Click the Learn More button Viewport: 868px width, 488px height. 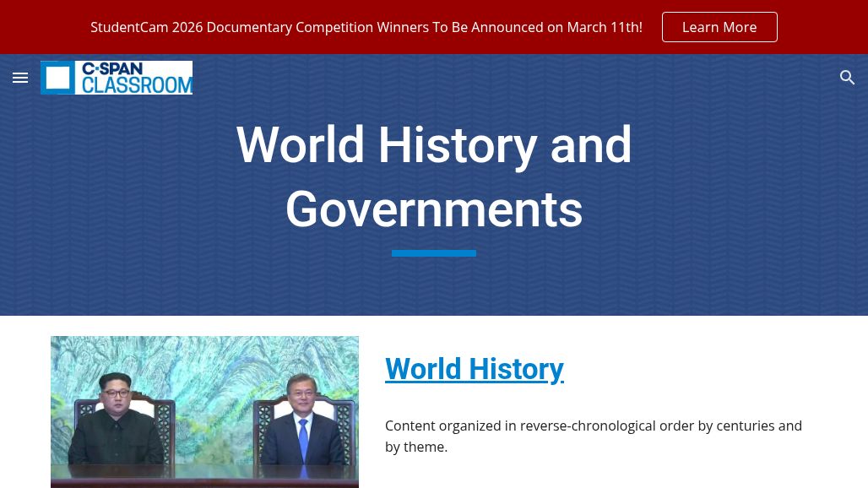[x=719, y=27]
